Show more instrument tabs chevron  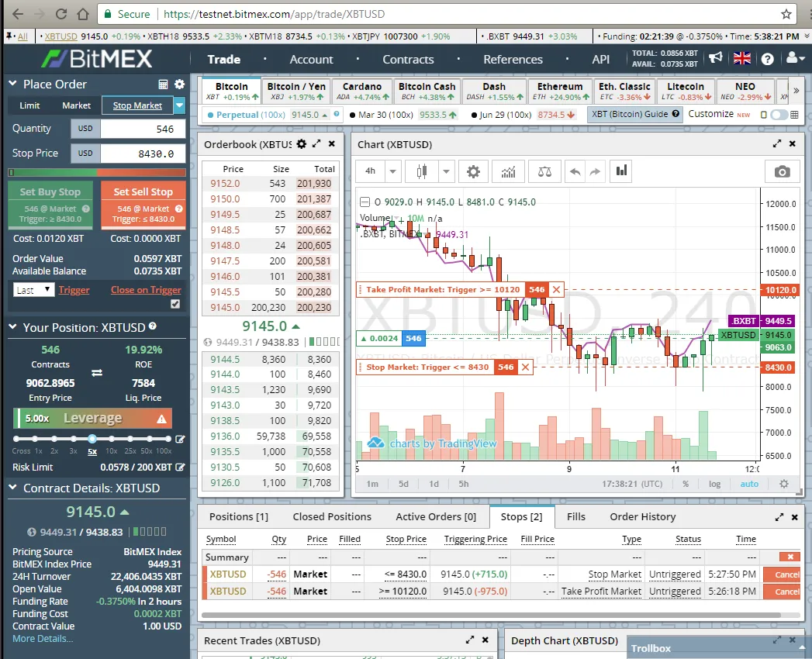pos(796,91)
